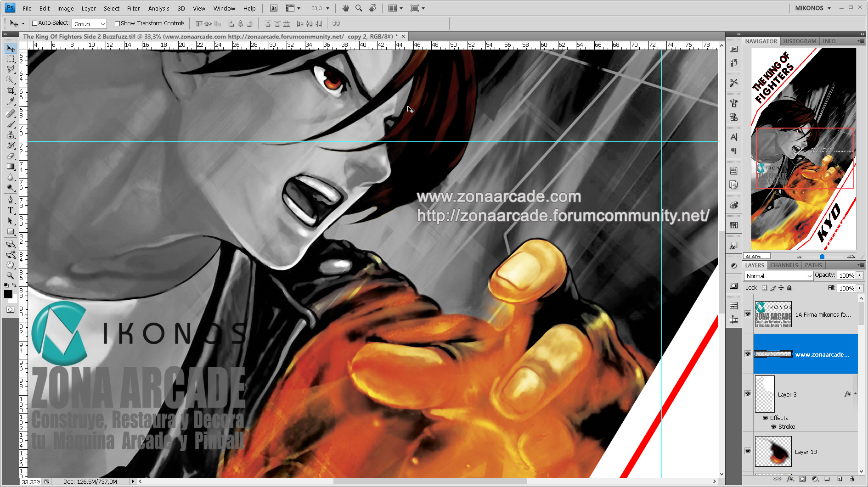This screenshot has height=487, width=868.
Task: Launch Adobe Bridge from the application bar
Action: [274, 8]
